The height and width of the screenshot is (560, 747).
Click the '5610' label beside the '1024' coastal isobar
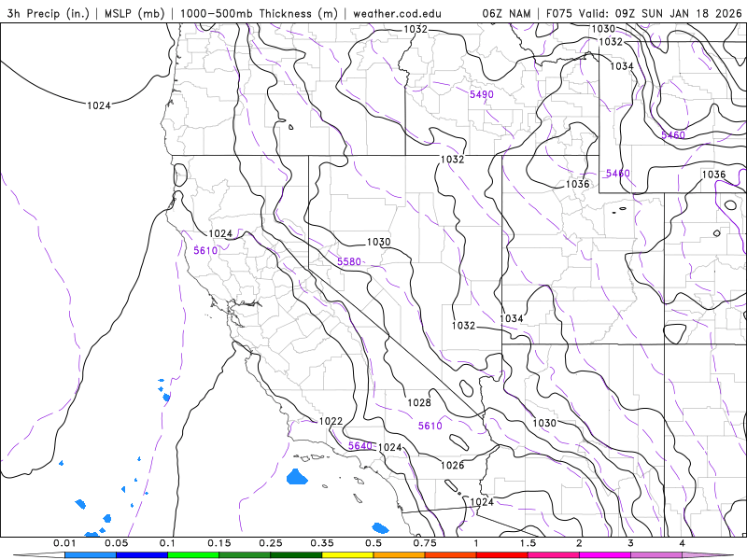pyautogui.click(x=205, y=250)
